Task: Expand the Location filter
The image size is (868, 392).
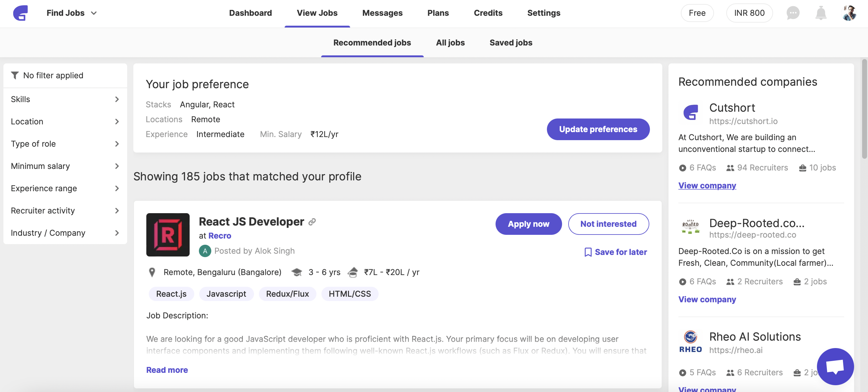Action: tap(65, 121)
